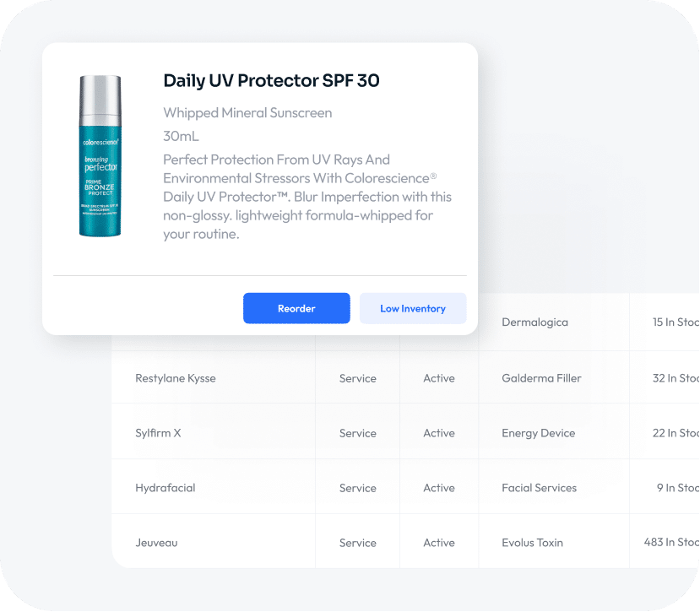Select the Daily UV Protector SPF 30 title
The image size is (700, 612).
tap(271, 81)
